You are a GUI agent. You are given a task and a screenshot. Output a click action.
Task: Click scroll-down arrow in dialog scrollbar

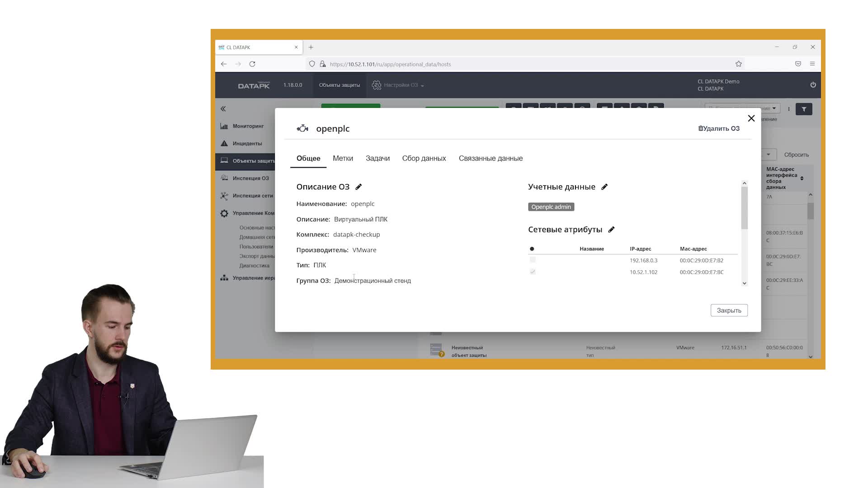[744, 283]
